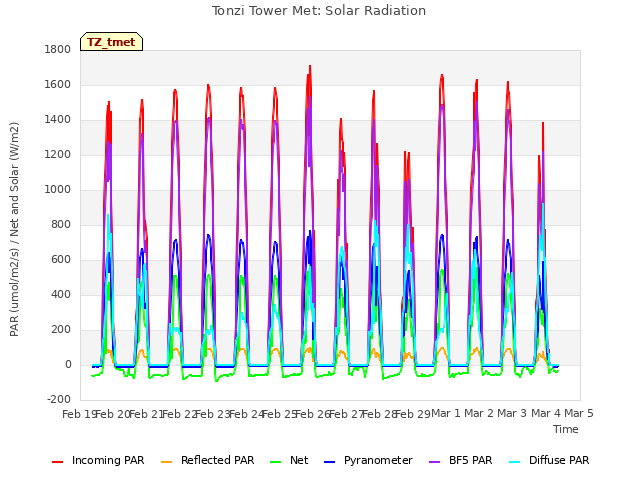Viewport: 640px width, 480px height.
Task: Click the 0 y-axis tick label
Action: point(68,364)
